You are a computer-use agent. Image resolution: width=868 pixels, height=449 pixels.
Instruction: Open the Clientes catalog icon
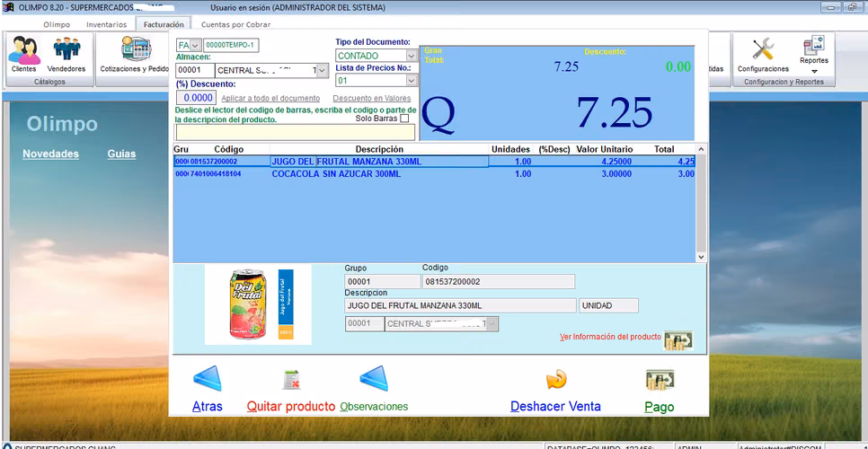coord(23,50)
